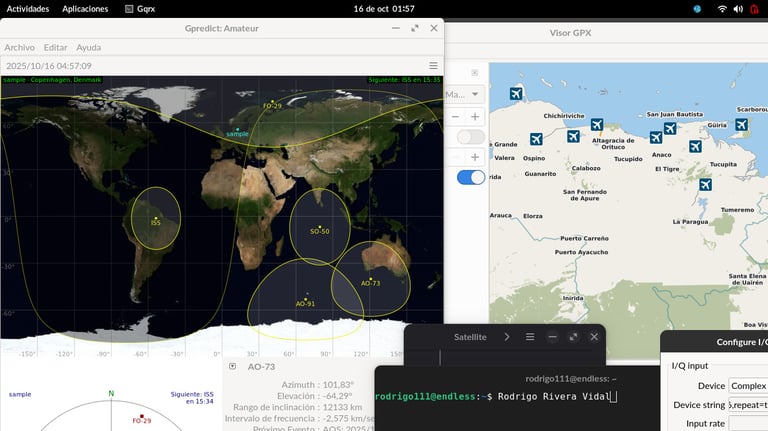Turn off the blue switch in Visor GPX
Screen dimensions: 768x431
471,177
